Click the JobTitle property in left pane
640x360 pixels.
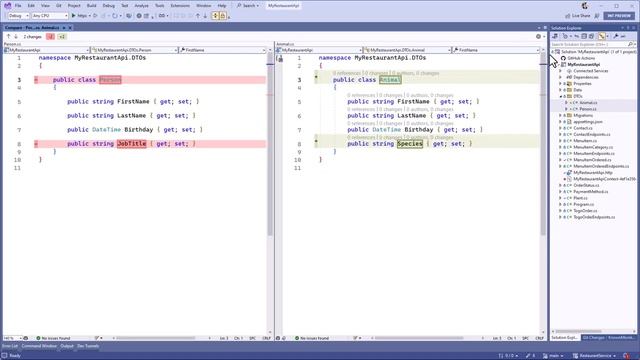pos(131,144)
